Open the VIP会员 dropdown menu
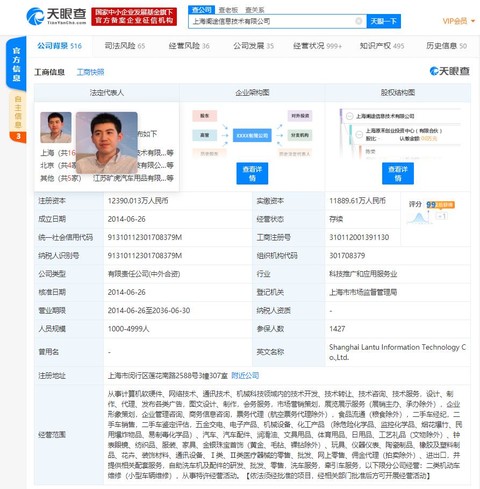The image size is (480, 489). [x=459, y=21]
